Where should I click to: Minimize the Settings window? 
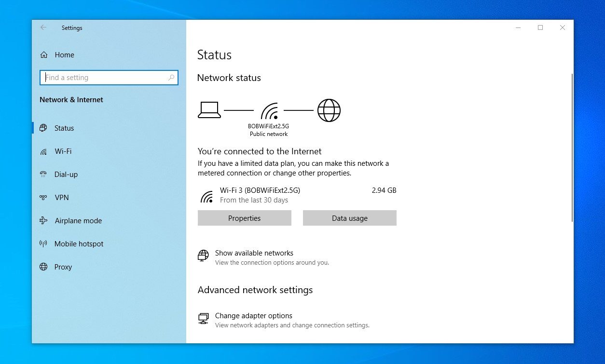coord(518,28)
